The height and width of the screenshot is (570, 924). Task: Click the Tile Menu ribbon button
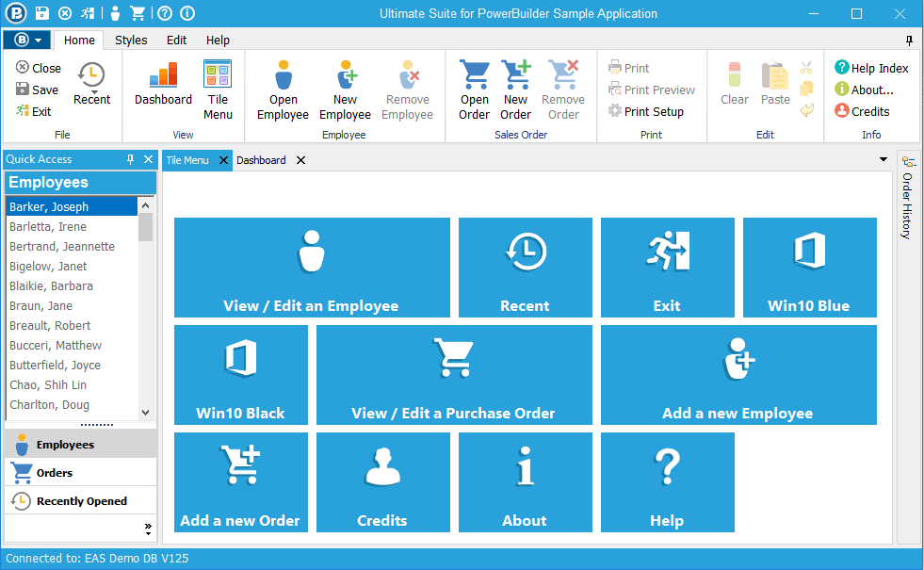point(218,90)
